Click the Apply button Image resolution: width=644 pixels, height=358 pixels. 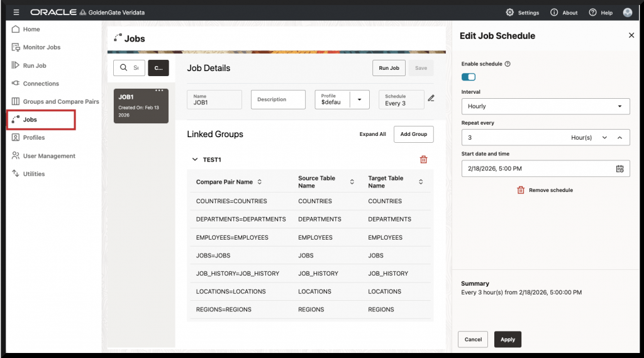(x=508, y=339)
